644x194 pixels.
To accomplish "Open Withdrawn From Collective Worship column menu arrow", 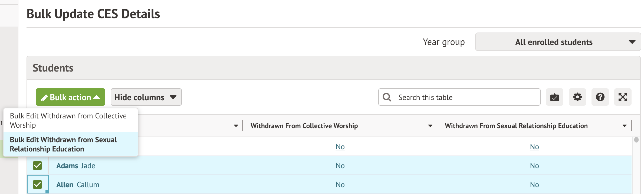I will point(430,126).
